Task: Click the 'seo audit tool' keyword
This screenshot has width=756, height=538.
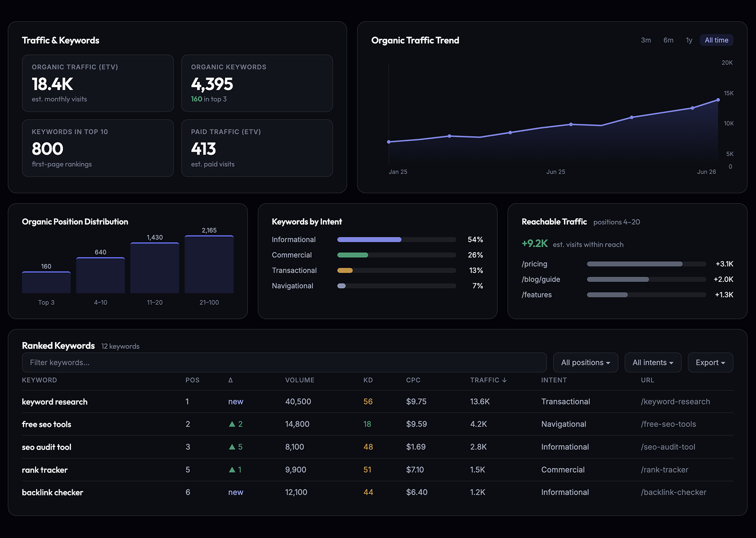Action: click(46, 447)
